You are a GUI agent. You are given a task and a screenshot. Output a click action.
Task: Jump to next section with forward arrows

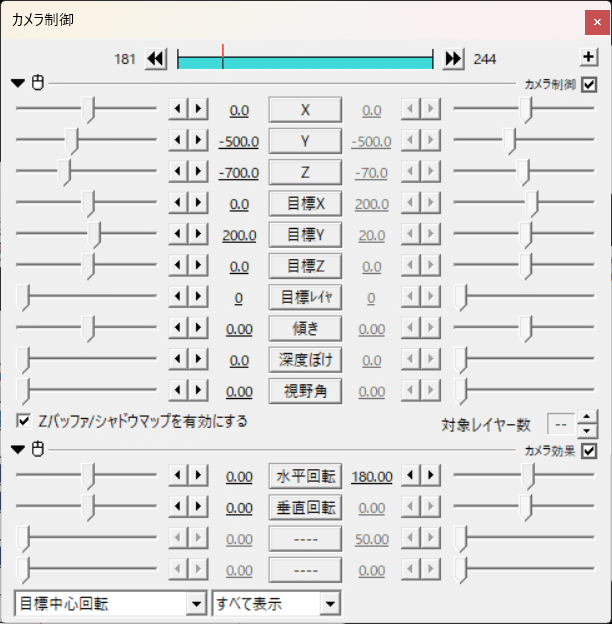click(x=453, y=59)
